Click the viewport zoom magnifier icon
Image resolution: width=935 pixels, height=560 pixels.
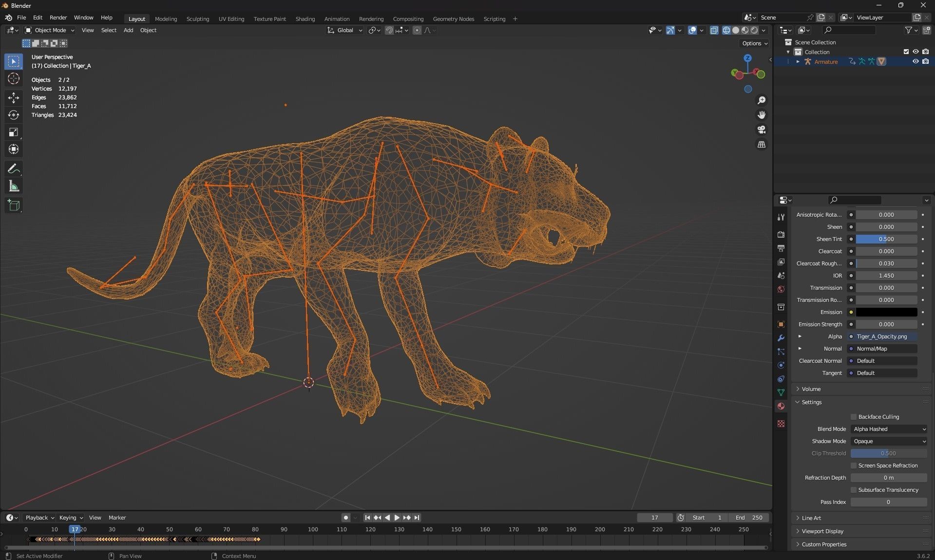point(762,100)
